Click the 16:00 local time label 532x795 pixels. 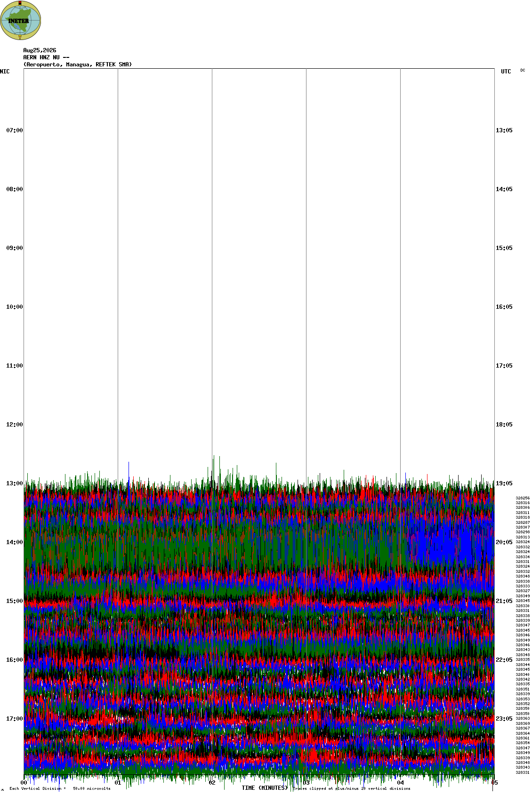tap(15, 660)
